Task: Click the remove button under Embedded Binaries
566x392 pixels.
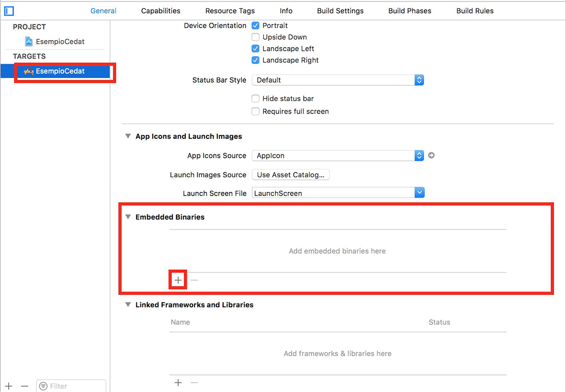Action: (x=194, y=280)
